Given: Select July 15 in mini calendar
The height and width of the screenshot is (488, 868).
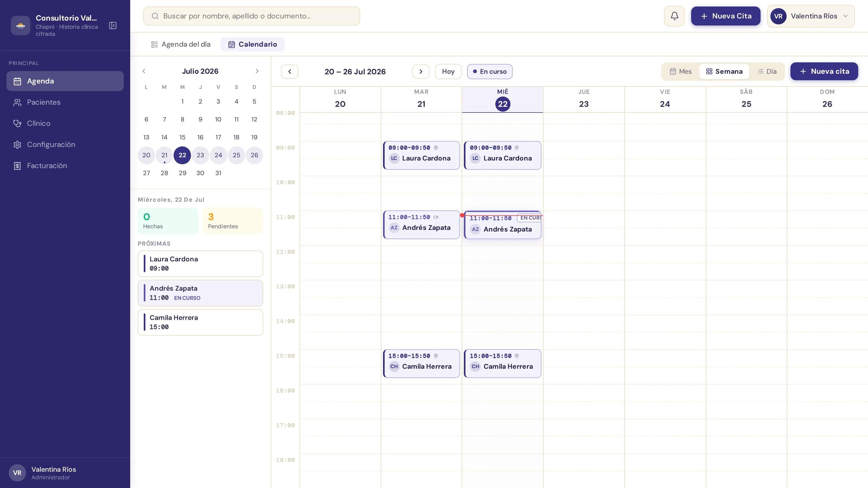Looking at the screenshot, I should point(182,137).
